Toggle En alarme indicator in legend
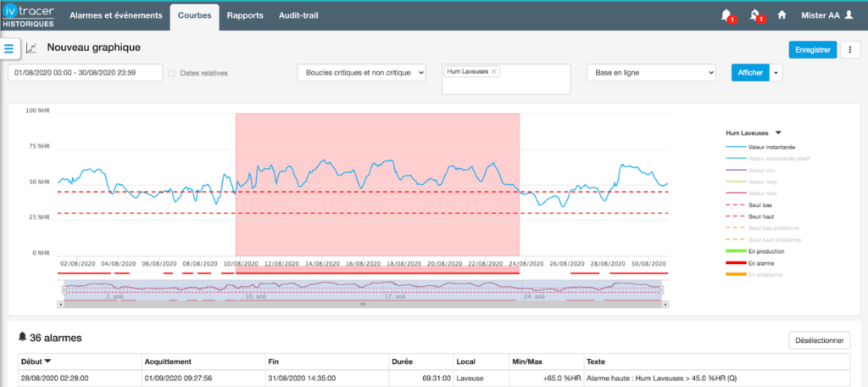The width and height of the screenshot is (868, 387). click(x=760, y=263)
